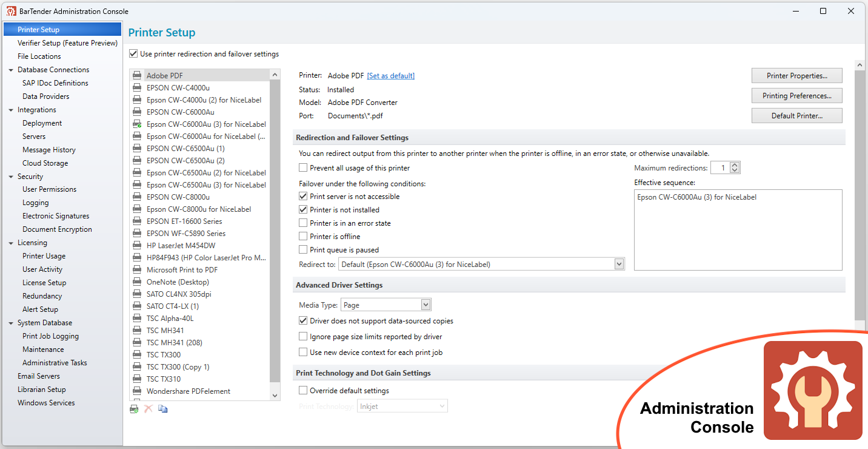Click the Set as default link

pos(391,76)
